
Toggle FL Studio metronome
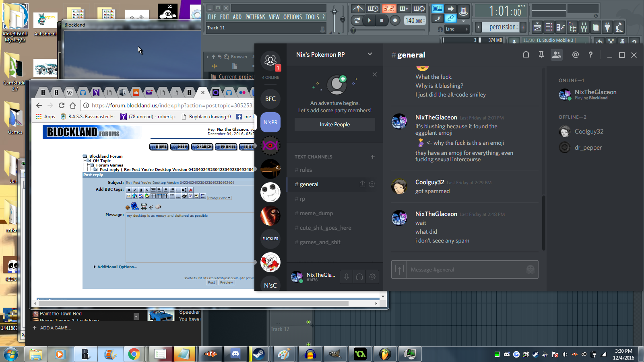click(x=358, y=8)
